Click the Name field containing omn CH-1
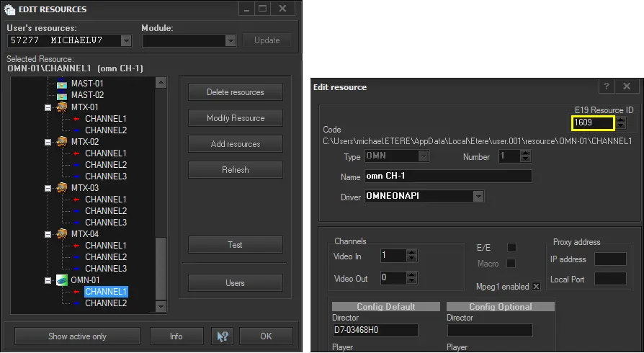Screen dimensions: 644x353 coord(447,176)
